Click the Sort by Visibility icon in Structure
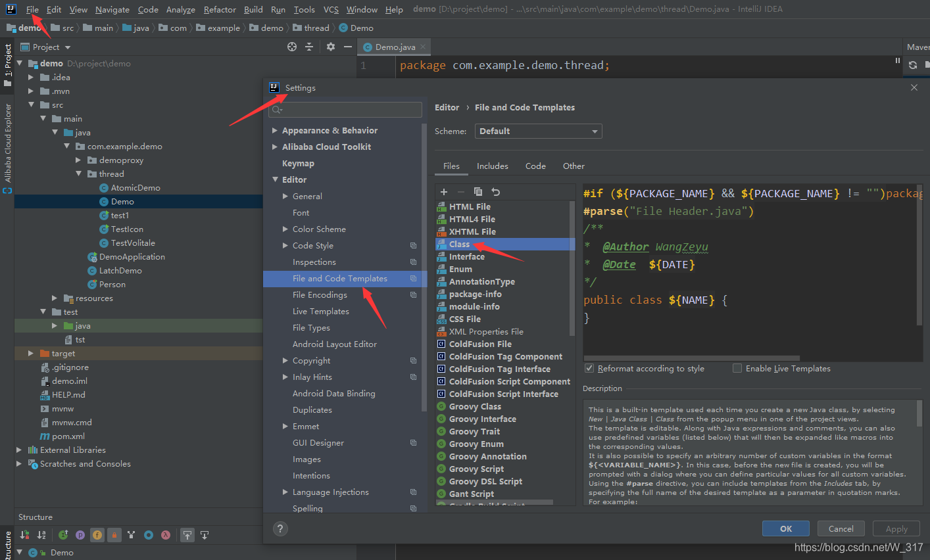 point(24,535)
